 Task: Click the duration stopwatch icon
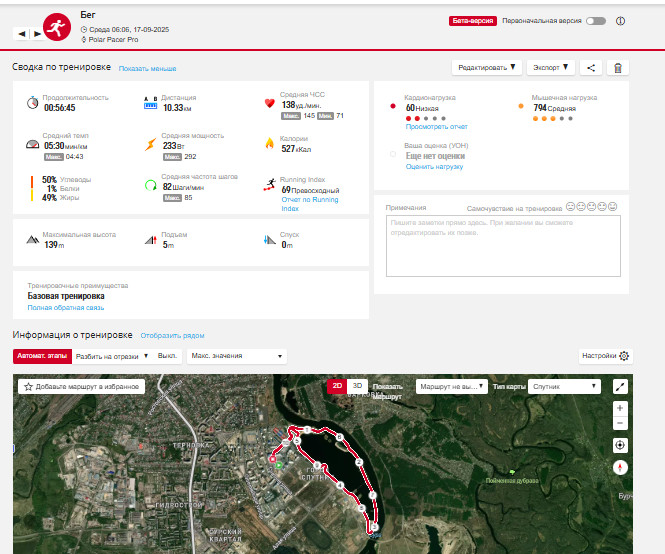(32, 103)
